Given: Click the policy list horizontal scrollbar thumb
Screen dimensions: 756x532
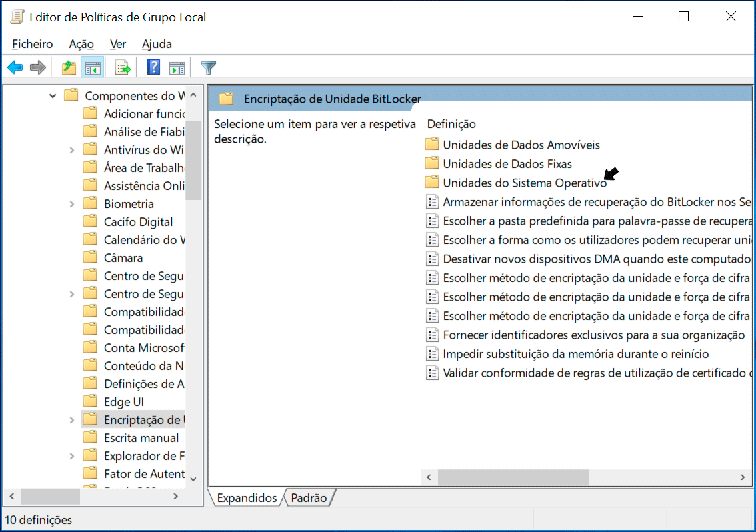Looking at the screenshot, I should [513, 477].
